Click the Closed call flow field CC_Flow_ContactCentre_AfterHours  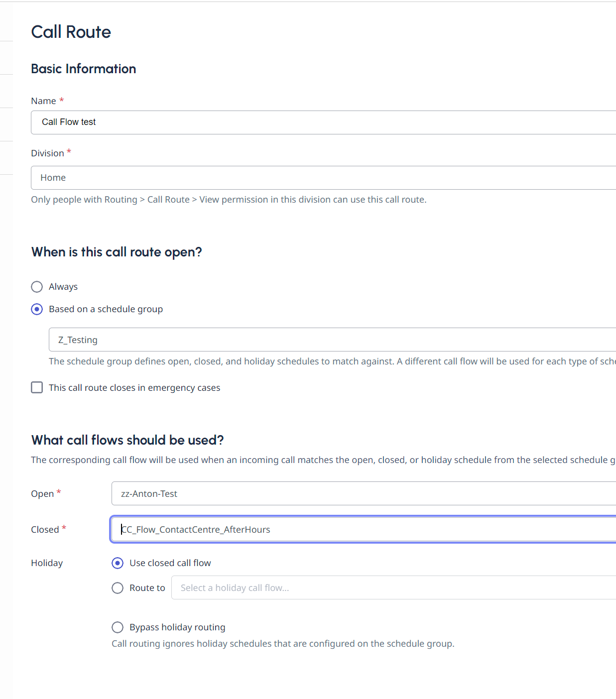(364, 530)
